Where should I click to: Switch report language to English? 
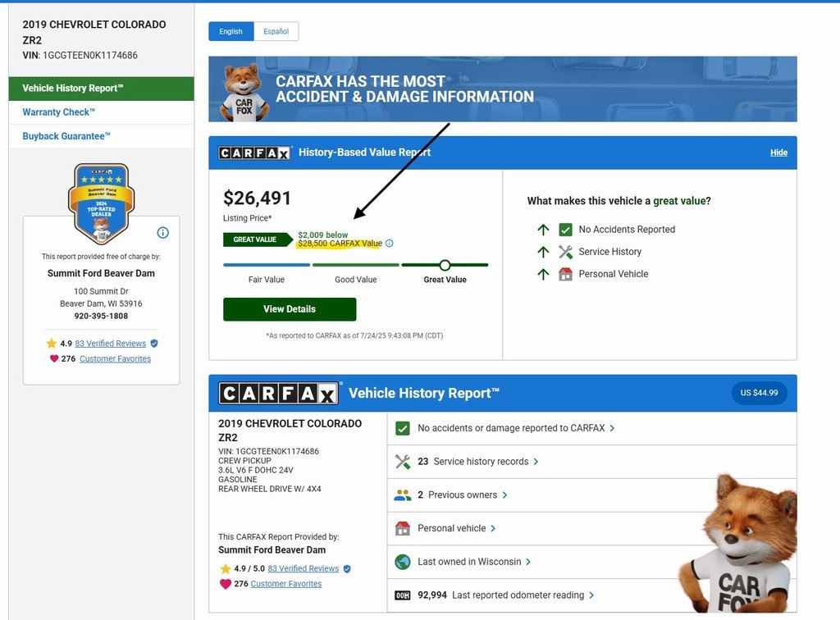[x=231, y=32]
